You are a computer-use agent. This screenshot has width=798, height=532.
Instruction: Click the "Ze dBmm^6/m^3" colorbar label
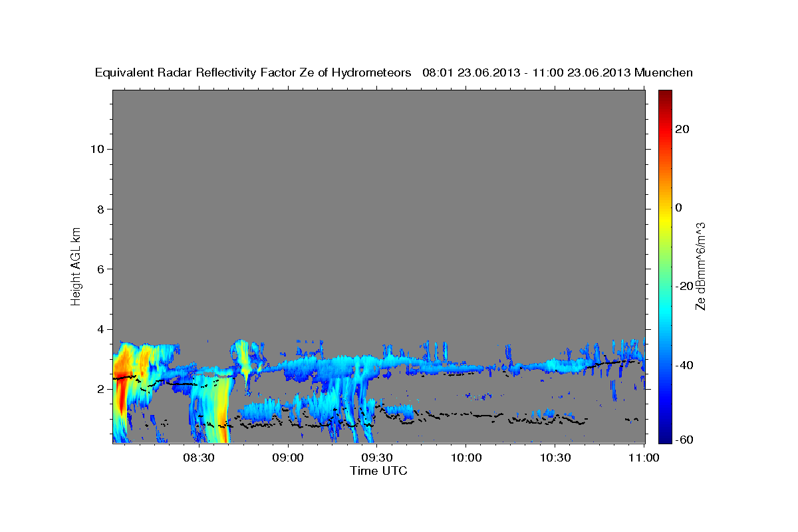(x=700, y=266)
